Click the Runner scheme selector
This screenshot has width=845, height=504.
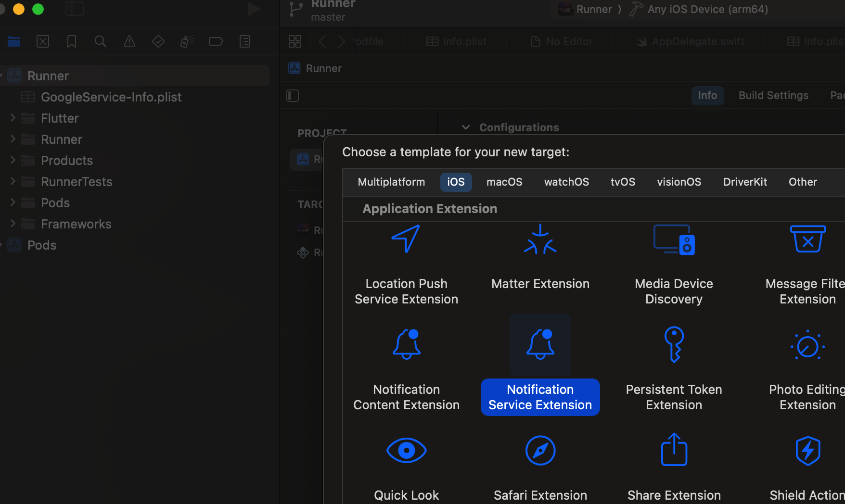585,9
